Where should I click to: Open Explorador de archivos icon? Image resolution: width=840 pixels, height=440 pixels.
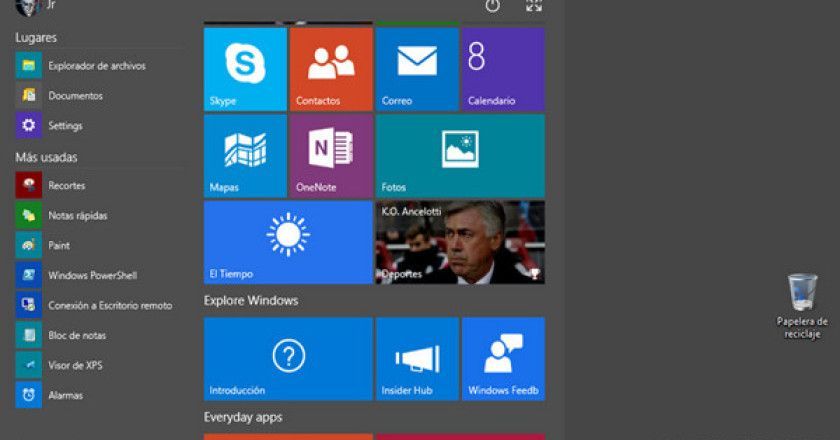coord(28,65)
